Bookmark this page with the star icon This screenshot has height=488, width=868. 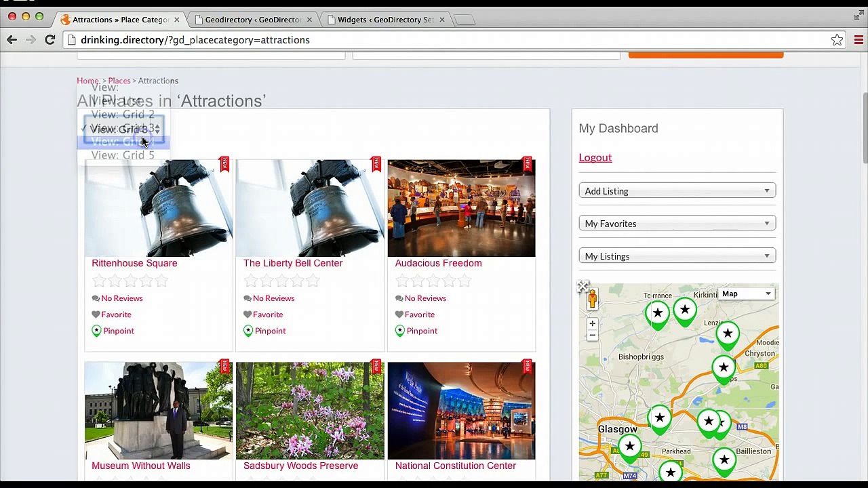click(x=837, y=40)
